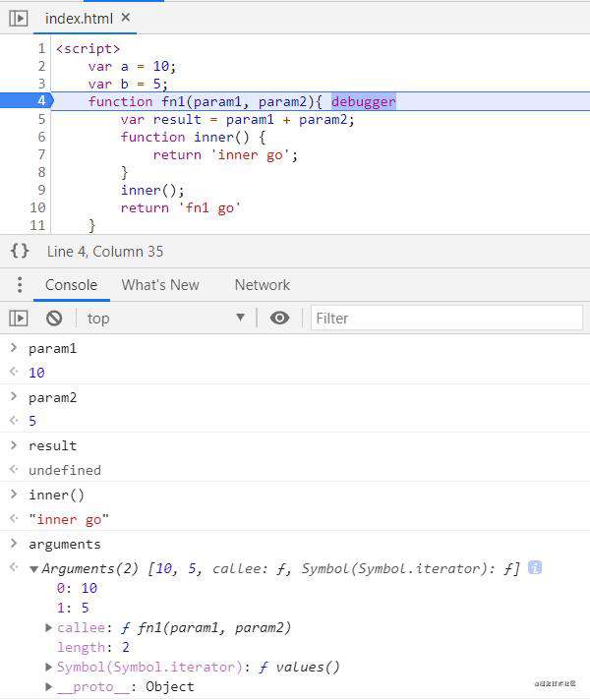Click the 'length: 2' property row
The image size is (590, 700).
coord(92,647)
